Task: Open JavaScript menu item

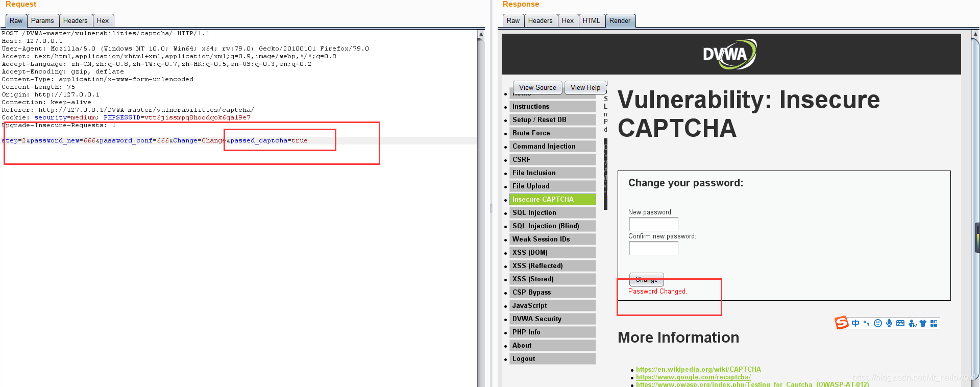Action: coord(553,305)
